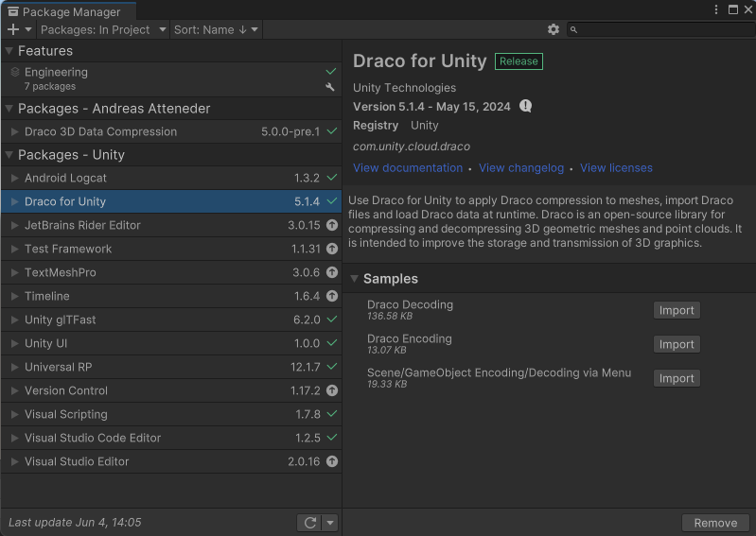Click update arrow icon for JetBrains Rider Editor
Screen dimensions: 756x536
pyautogui.click(x=332, y=225)
